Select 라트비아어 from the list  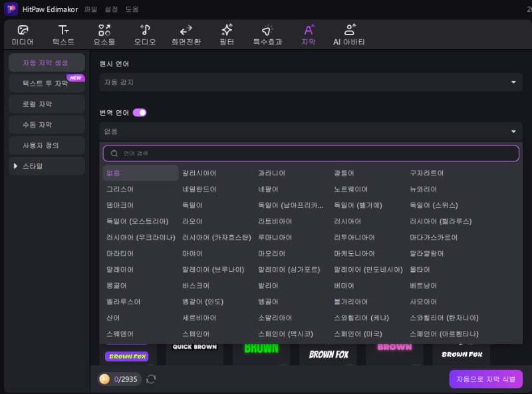(275, 221)
